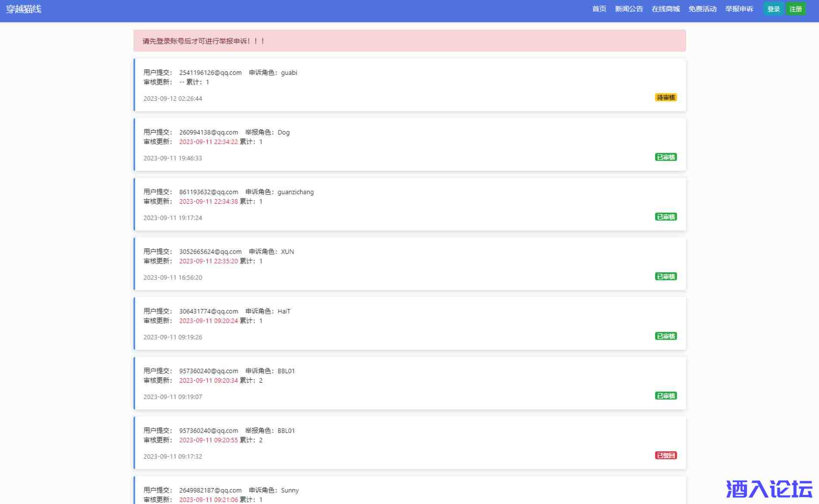Open the Sunny appeal card
The height and width of the screenshot is (504, 819).
[409, 491]
